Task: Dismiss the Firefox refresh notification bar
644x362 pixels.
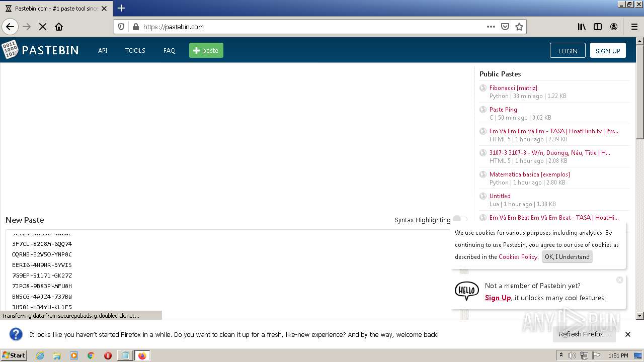Action: point(628,334)
